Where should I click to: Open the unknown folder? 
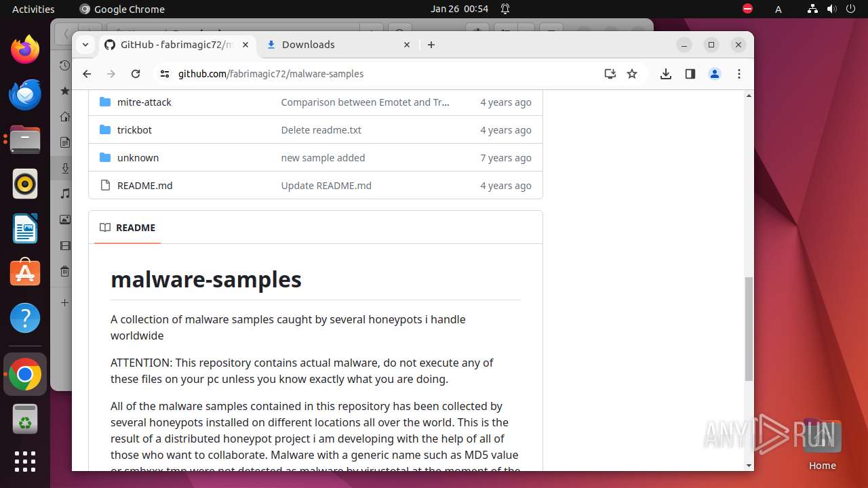point(138,158)
